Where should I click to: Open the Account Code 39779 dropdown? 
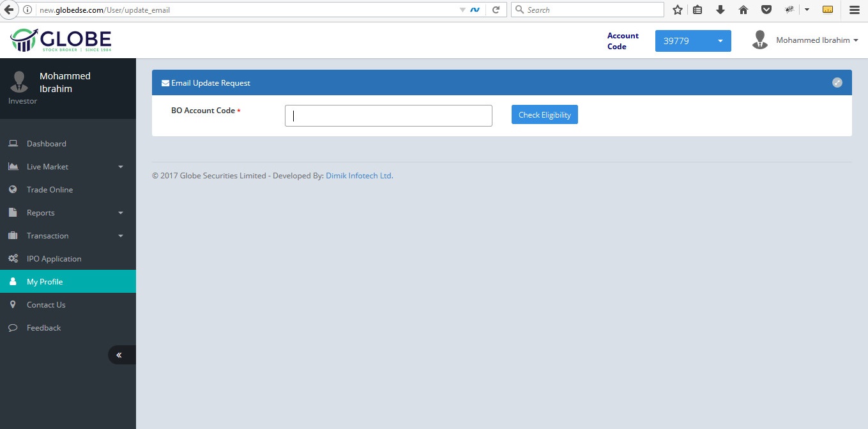693,41
